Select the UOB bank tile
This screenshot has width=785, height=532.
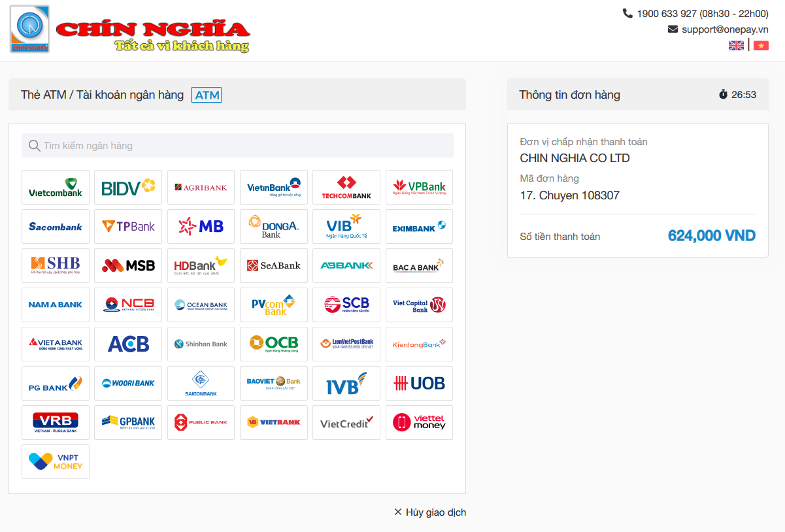click(x=419, y=384)
